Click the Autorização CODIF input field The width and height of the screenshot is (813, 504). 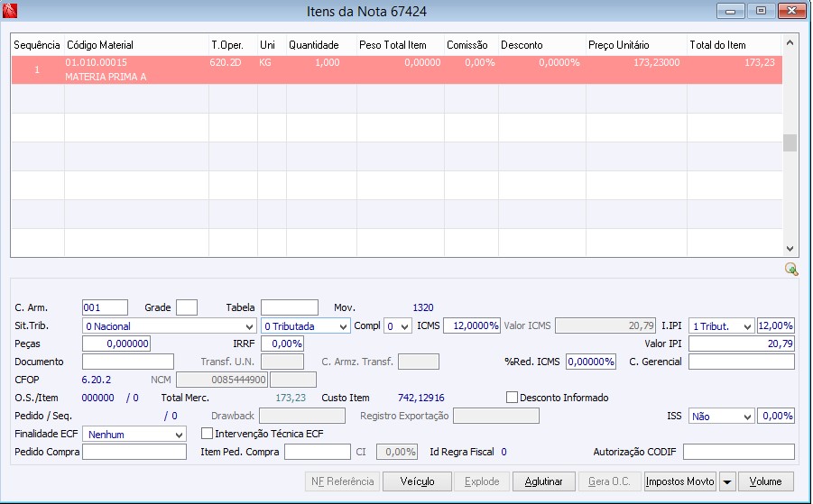[x=739, y=452]
